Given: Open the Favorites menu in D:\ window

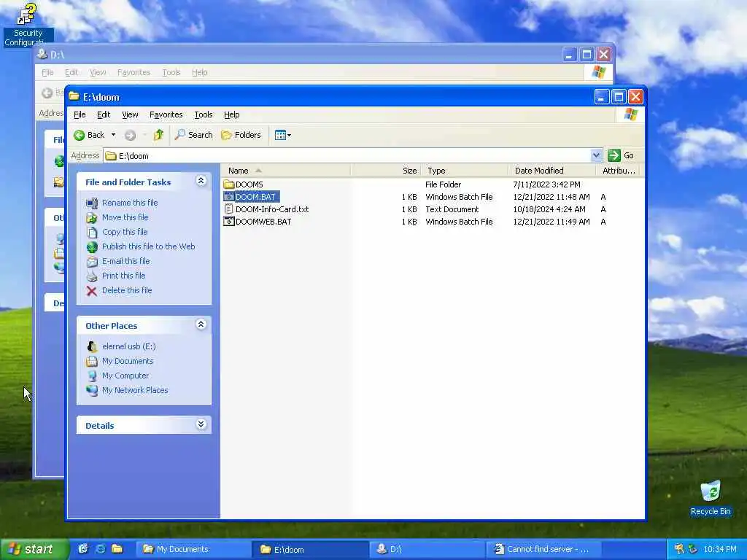Looking at the screenshot, I should 134,72.
